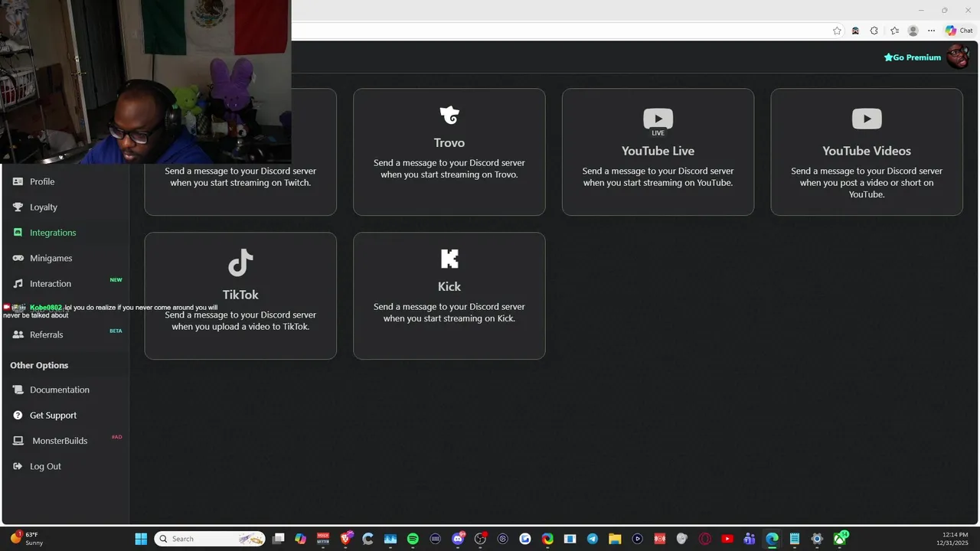980x551 pixels.
Task: Open the Favorites list button
Action: [894, 31]
